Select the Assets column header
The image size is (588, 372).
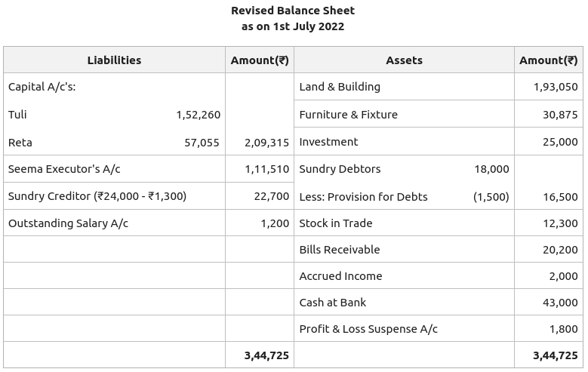pyautogui.click(x=404, y=60)
